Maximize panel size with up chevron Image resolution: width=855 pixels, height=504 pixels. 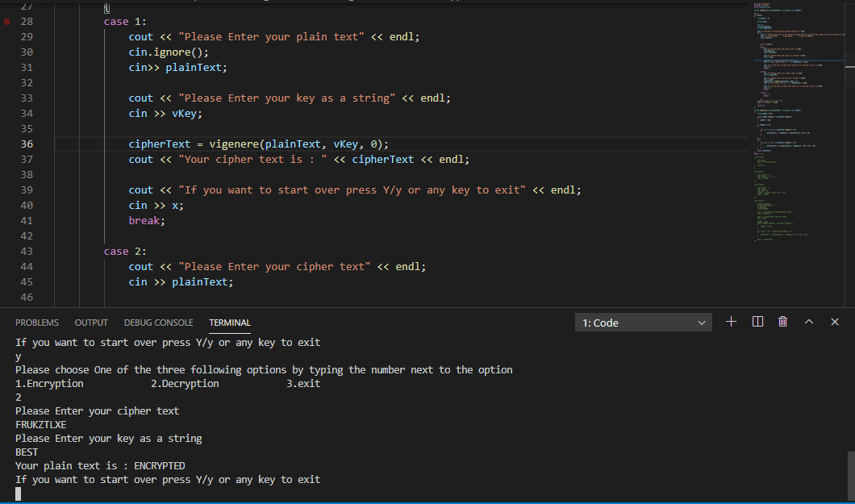coord(809,322)
